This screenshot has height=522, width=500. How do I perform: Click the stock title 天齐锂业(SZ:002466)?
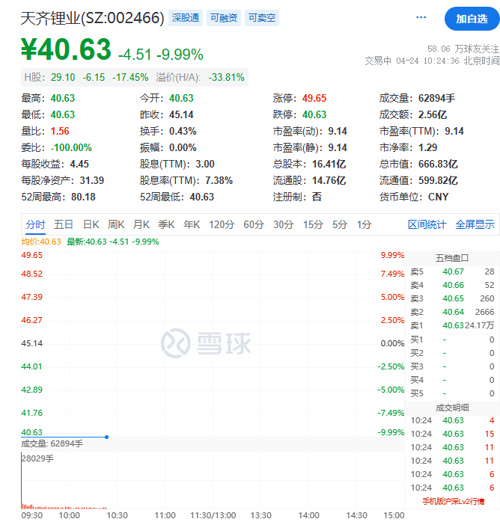[x=92, y=18]
